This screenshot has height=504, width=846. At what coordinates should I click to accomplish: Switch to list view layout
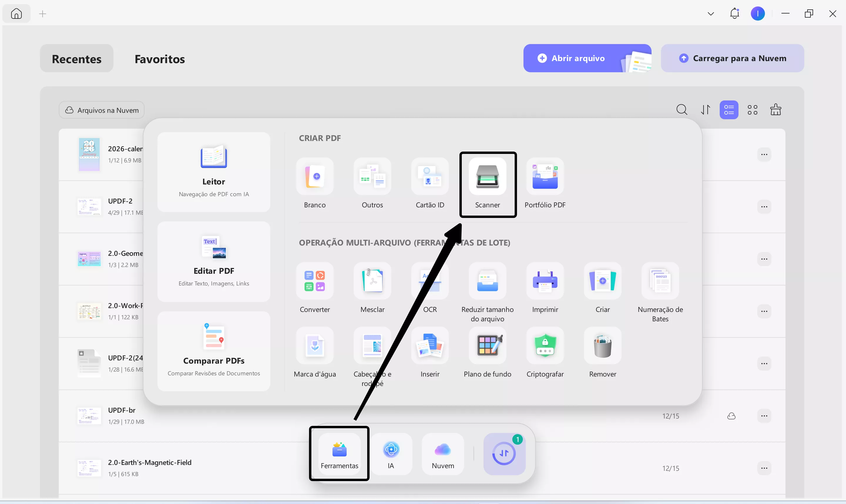point(729,110)
